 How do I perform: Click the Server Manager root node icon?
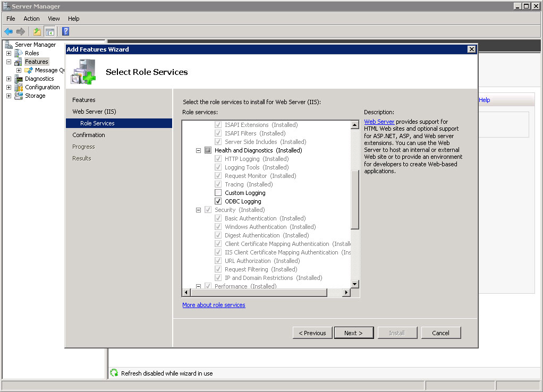coord(9,45)
